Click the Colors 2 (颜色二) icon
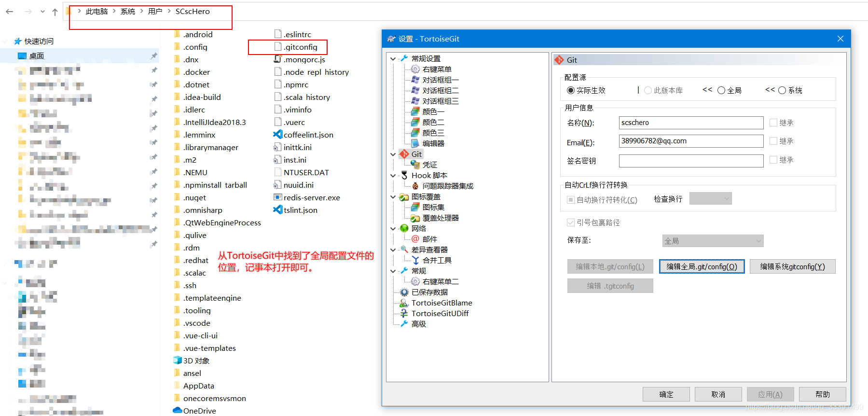The height and width of the screenshot is (416, 868). (x=415, y=122)
